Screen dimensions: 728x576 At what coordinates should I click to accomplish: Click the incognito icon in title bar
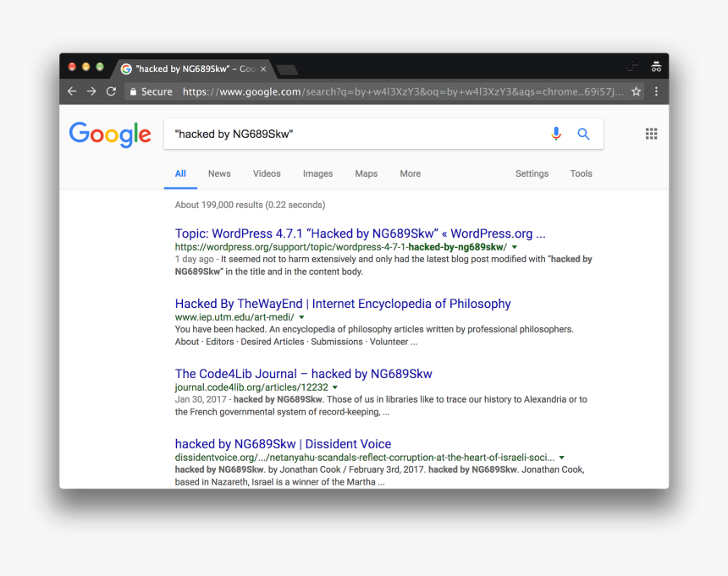click(x=656, y=67)
